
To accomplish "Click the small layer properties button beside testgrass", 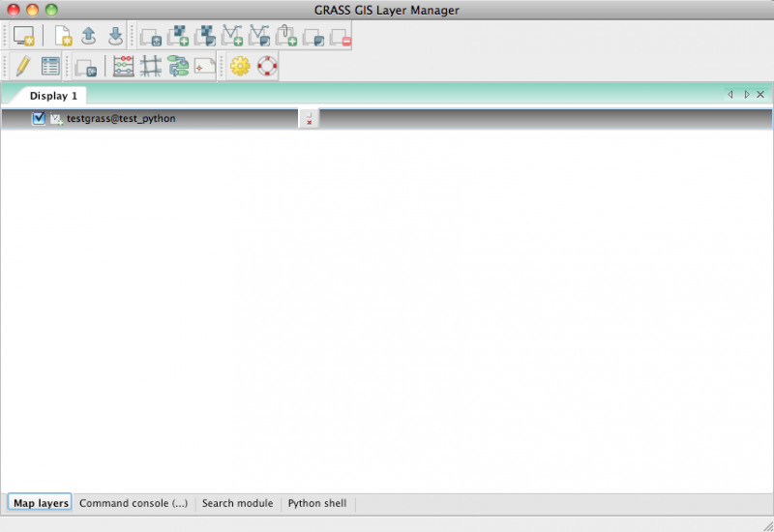I will pos(308,118).
